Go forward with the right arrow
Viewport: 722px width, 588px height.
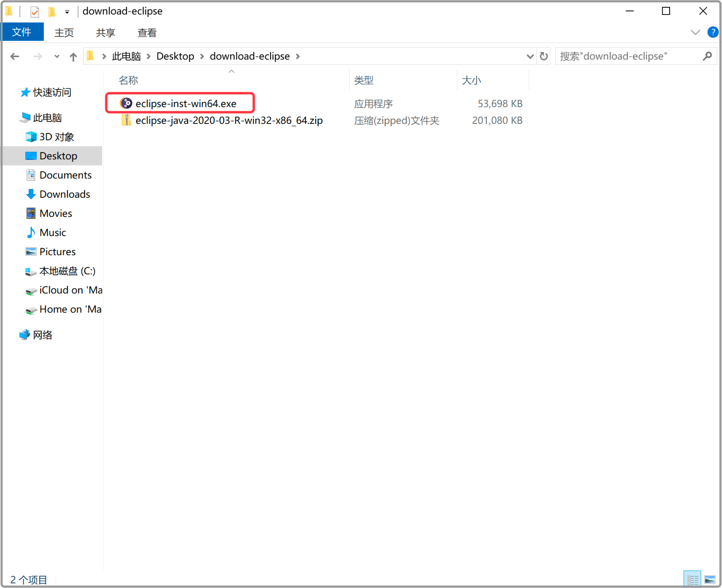(37, 56)
